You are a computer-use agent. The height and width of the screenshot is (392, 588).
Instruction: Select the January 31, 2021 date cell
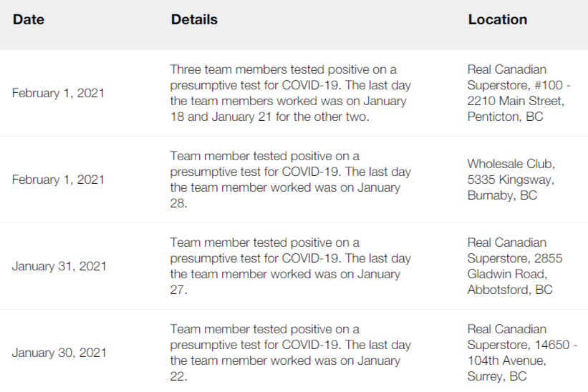[59, 266]
